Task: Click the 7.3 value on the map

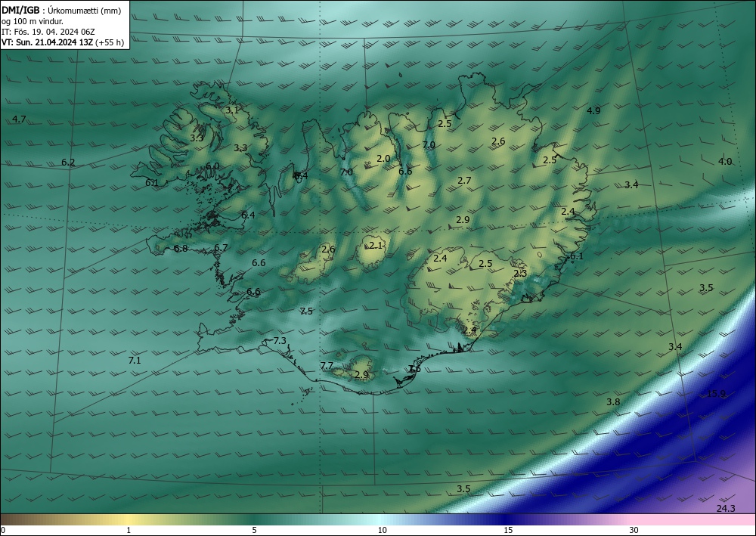Action: (280, 341)
